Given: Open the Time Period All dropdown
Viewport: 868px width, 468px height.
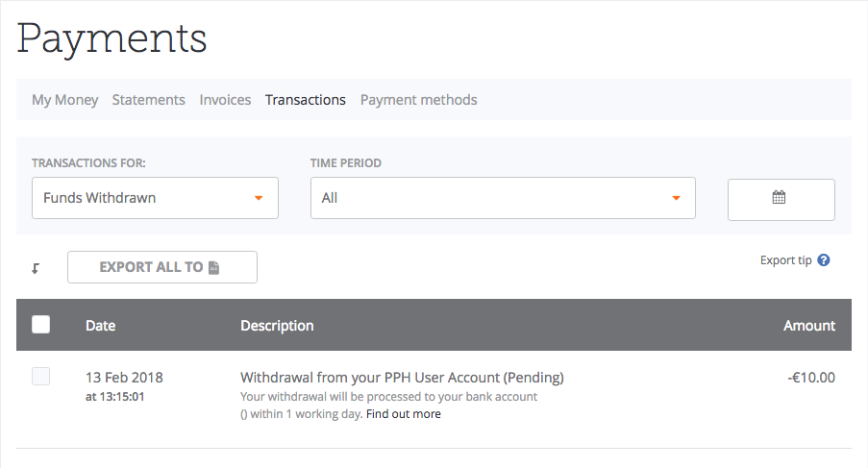Looking at the screenshot, I should 503,198.
